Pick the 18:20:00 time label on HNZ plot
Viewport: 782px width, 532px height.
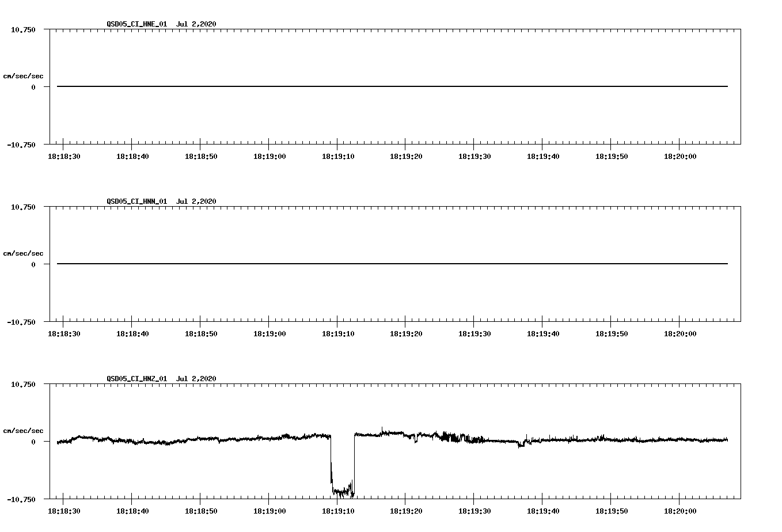(x=680, y=511)
